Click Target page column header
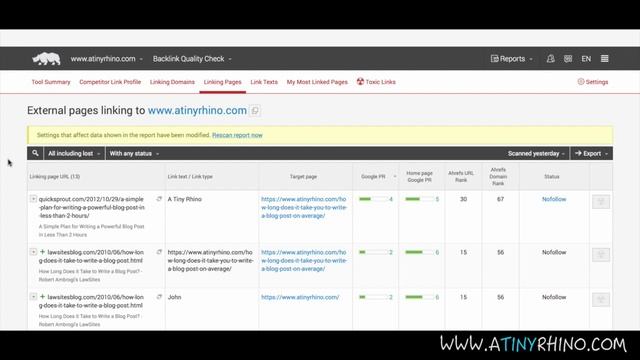The image size is (640, 360). coord(303,177)
